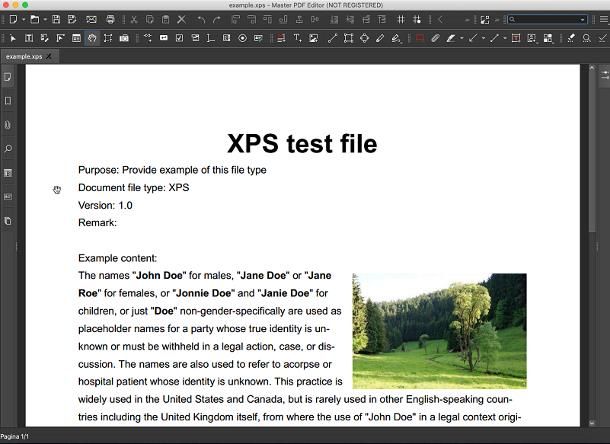Open the checkmark measure tool dropdown arrow
The width and height of the screenshot is (610, 444).
(x=483, y=38)
